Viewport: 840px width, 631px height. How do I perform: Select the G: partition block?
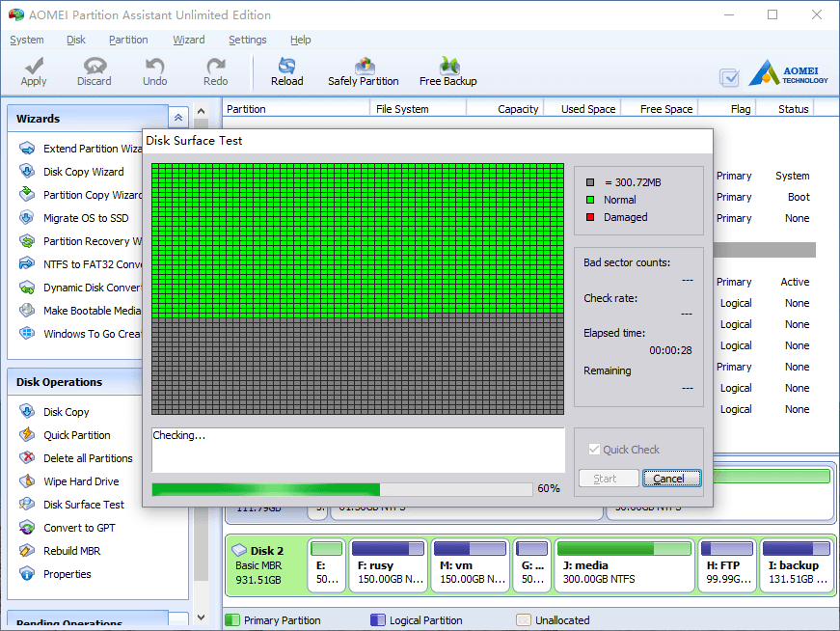click(532, 565)
